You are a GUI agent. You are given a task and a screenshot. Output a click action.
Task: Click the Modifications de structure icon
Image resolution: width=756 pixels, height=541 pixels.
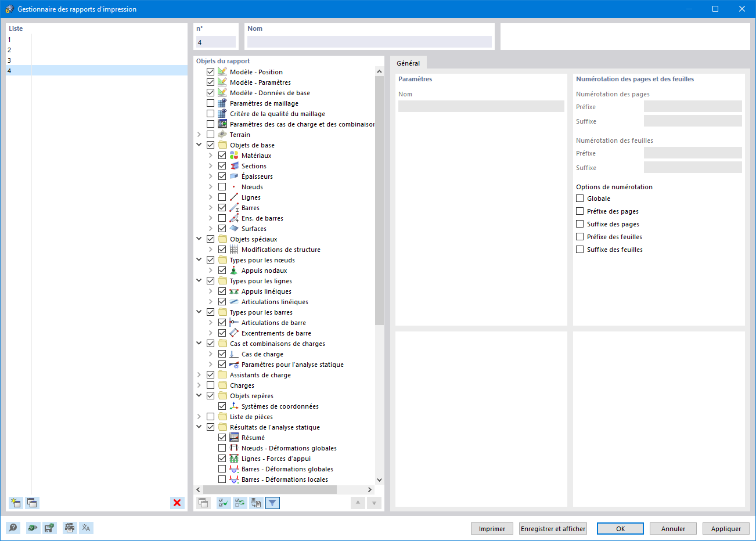coord(234,250)
